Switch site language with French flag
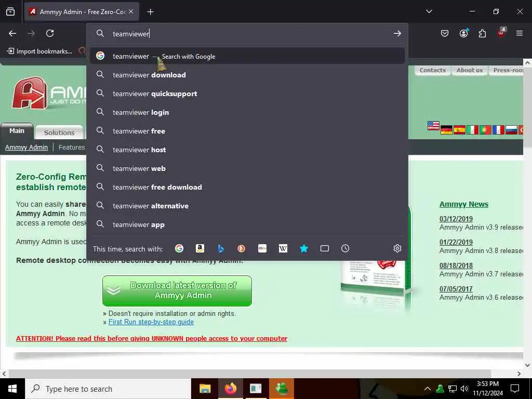 498,130
